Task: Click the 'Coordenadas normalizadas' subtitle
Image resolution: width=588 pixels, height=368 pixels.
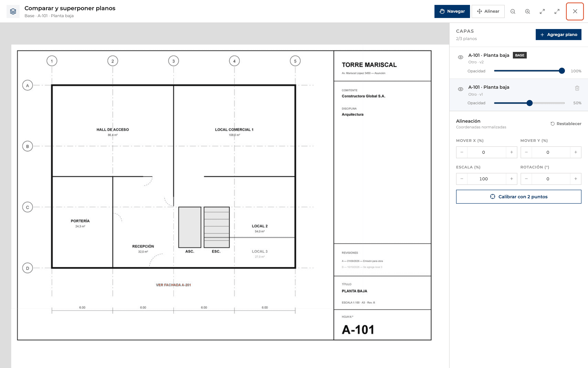Action: click(481, 127)
